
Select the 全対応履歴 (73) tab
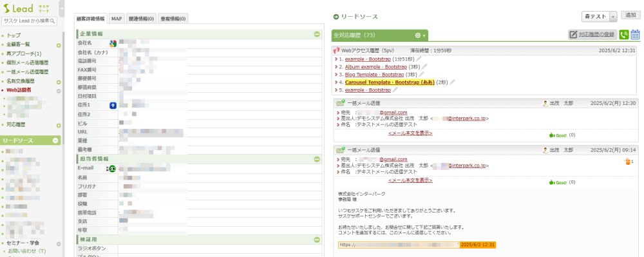point(380,35)
